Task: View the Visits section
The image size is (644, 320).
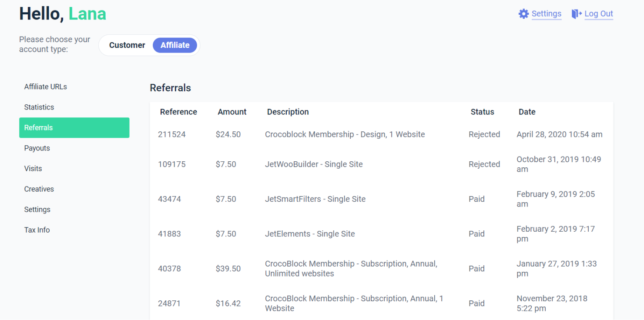Action: click(x=33, y=168)
